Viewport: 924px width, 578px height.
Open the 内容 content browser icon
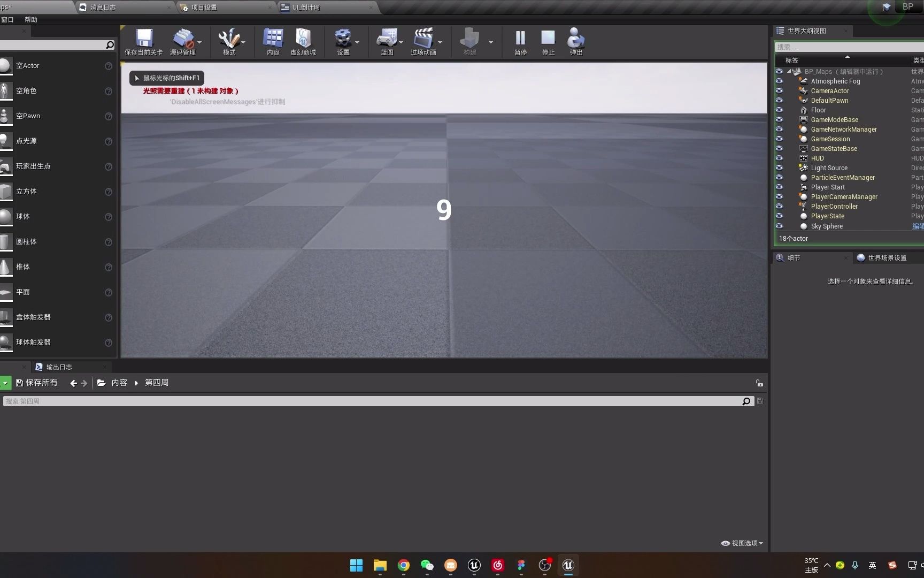tap(273, 37)
